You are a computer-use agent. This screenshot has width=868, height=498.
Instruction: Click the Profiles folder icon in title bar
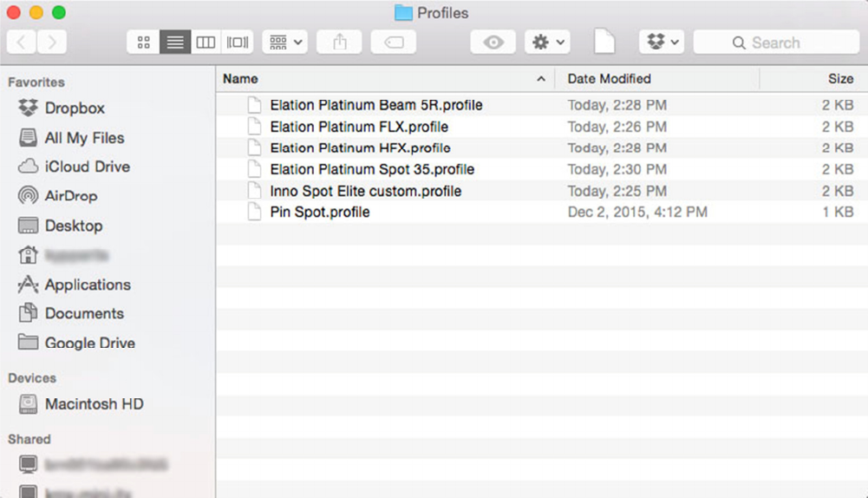(x=403, y=13)
